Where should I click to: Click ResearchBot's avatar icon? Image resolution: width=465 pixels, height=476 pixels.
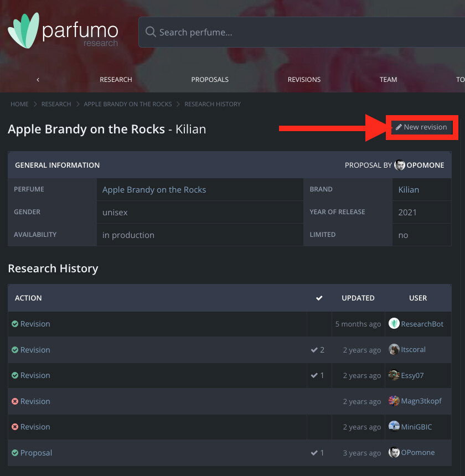coord(394,324)
